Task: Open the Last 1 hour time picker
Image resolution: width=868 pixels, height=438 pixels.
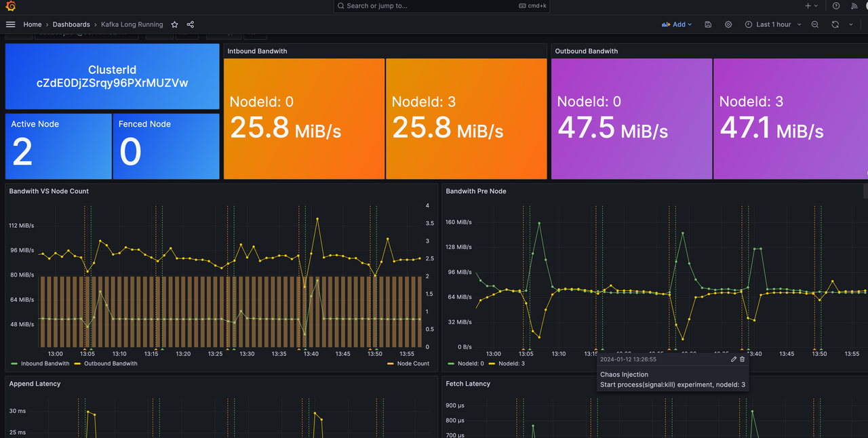Action: tap(773, 24)
